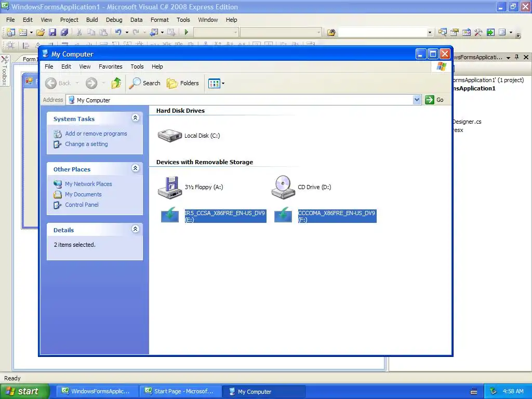Image resolution: width=532 pixels, height=399 pixels.
Task: Click the Windows Start button
Action: [24, 391]
